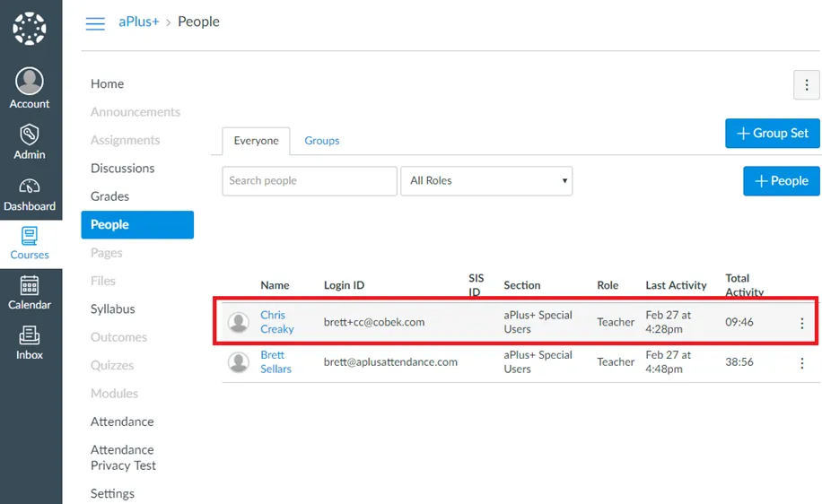Click the Canvas logo icon
Image resolution: width=822 pixels, height=504 pixels.
point(30,29)
